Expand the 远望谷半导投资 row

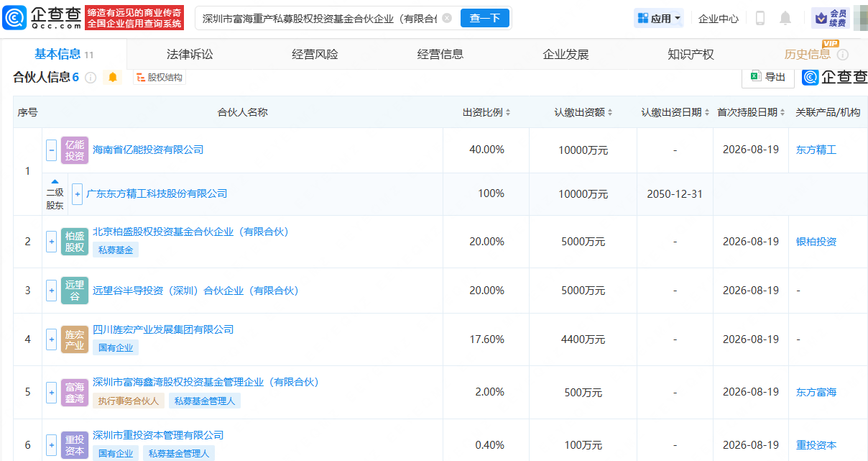(x=51, y=291)
